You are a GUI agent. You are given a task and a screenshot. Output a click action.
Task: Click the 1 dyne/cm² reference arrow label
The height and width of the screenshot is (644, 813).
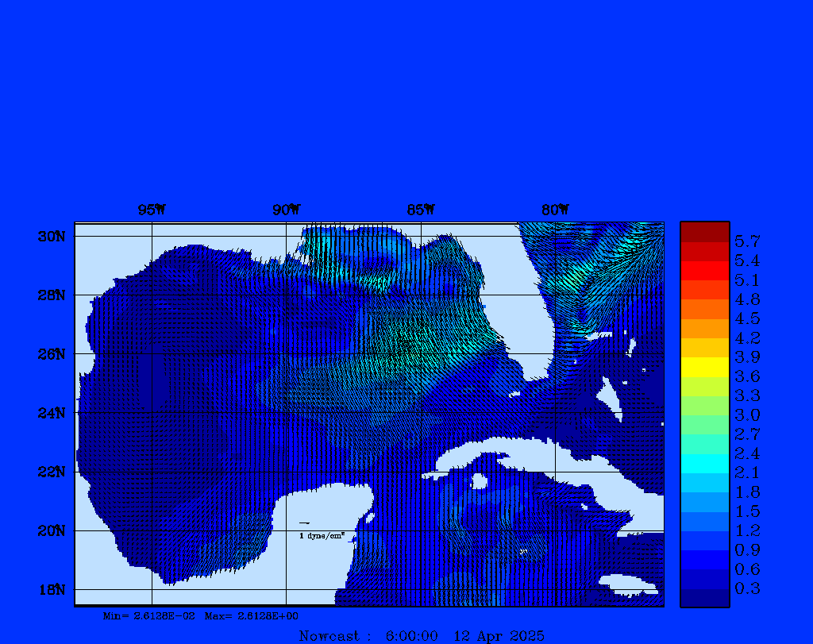tap(321, 536)
